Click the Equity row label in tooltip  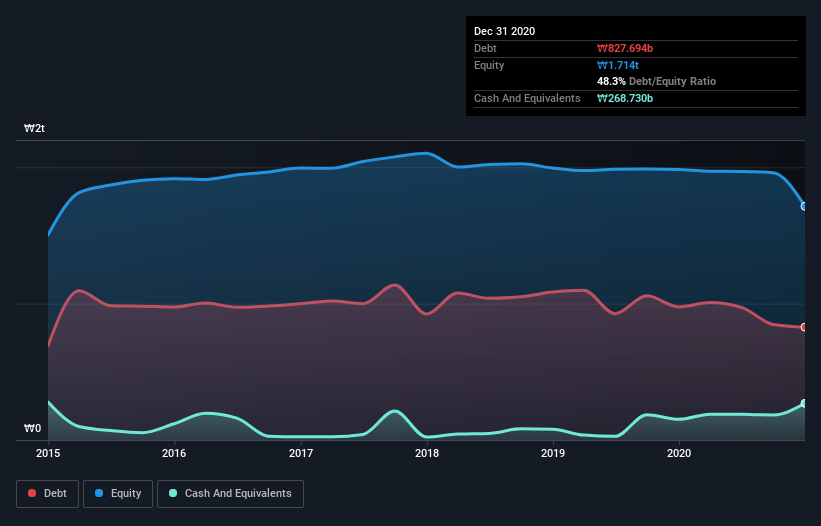tap(489, 65)
